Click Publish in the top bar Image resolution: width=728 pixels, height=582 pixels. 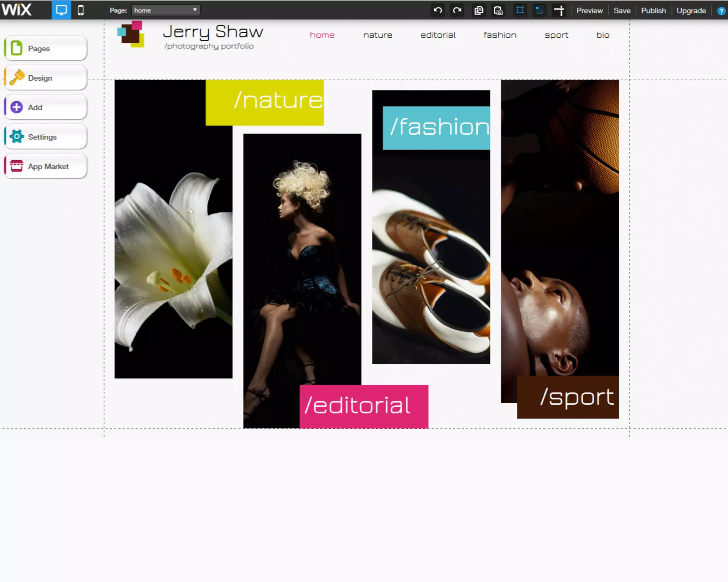(653, 11)
